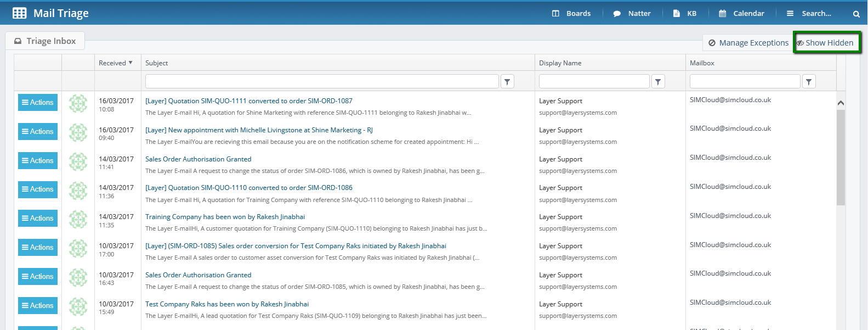Click received date 10/03/2017 17:00
The width and height of the screenshot is (868, 330).
(116, 250)
